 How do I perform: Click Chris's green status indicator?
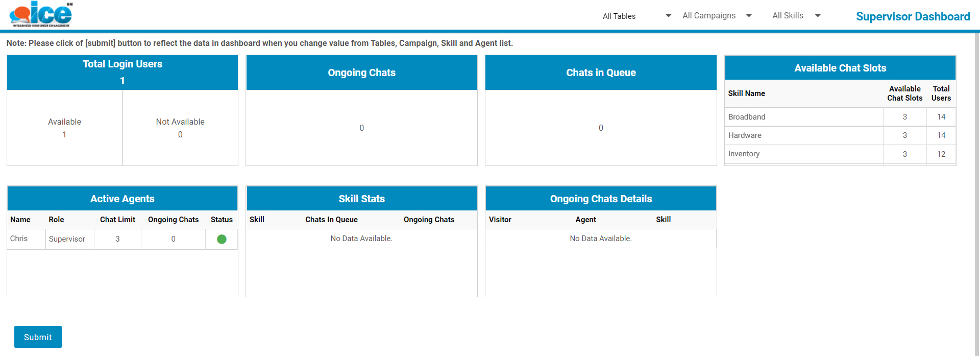[222, 239]
